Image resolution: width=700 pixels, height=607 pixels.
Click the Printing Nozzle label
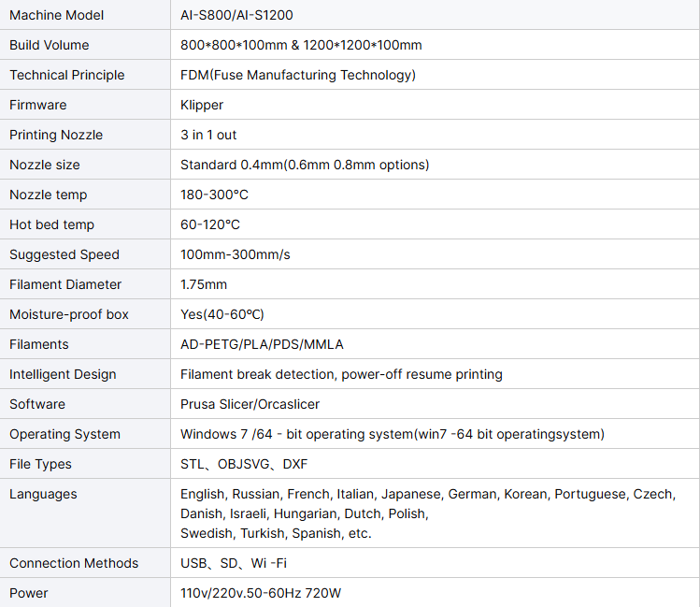(56, 135)
